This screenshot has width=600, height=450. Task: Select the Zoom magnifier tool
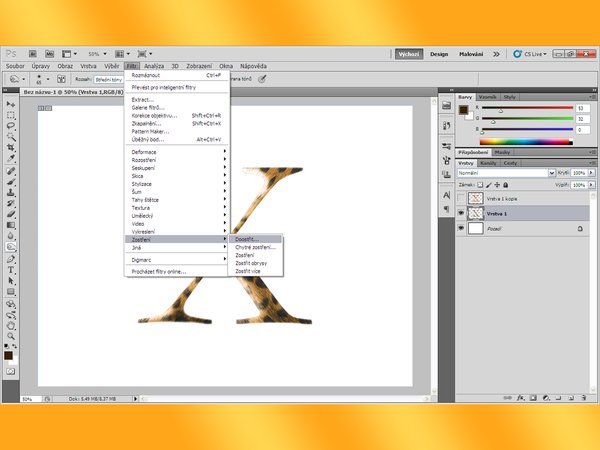[11, 335]
